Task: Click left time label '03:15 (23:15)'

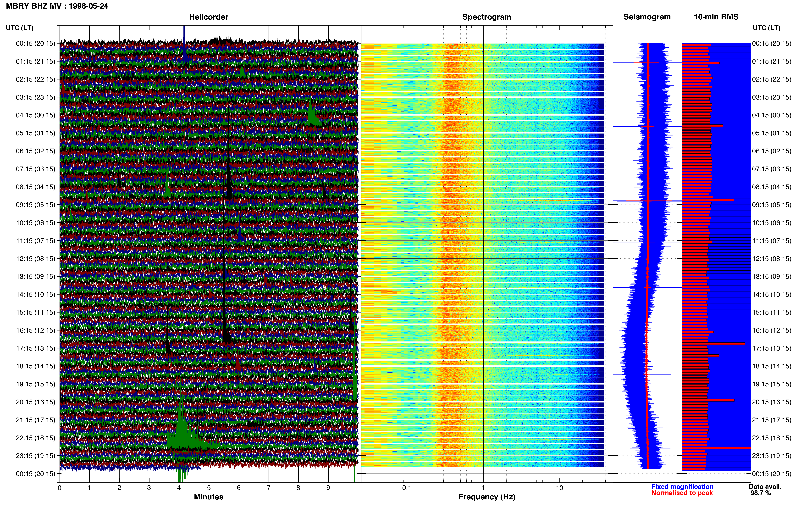Action: click(36, 97)
